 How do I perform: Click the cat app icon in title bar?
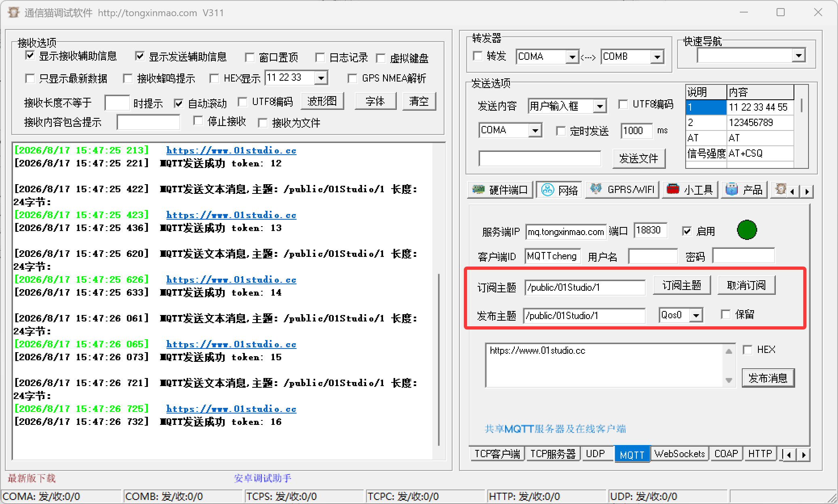pyautogui.click(x=13, y=13)
